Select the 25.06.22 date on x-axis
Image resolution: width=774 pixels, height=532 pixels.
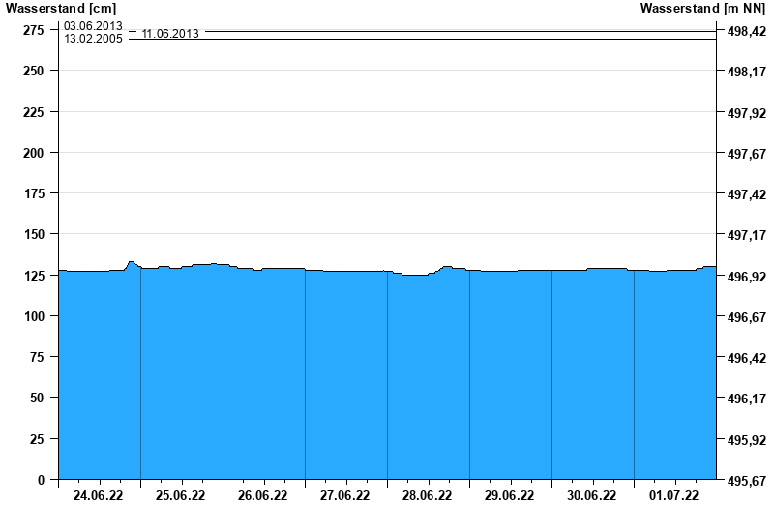pos(181,496)
